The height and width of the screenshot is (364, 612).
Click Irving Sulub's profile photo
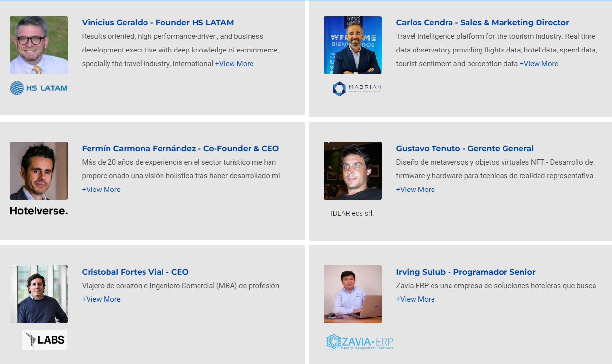(353, 294)
